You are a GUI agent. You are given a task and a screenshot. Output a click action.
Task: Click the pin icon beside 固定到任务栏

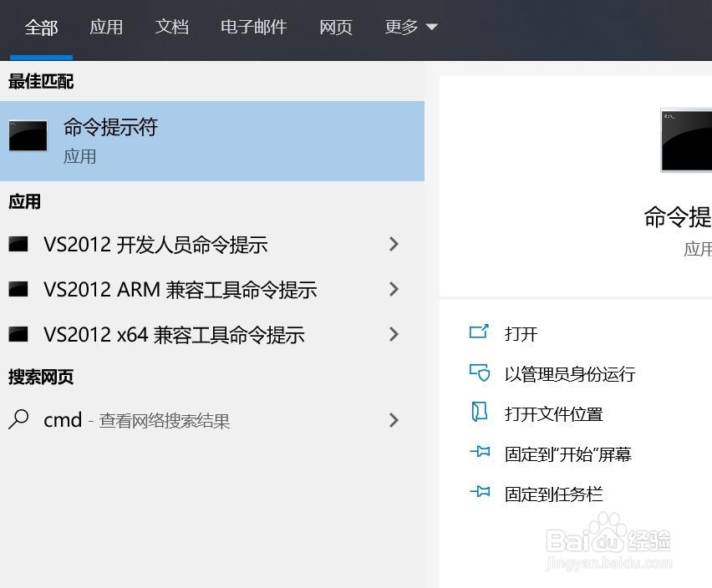tap(480, 491)
